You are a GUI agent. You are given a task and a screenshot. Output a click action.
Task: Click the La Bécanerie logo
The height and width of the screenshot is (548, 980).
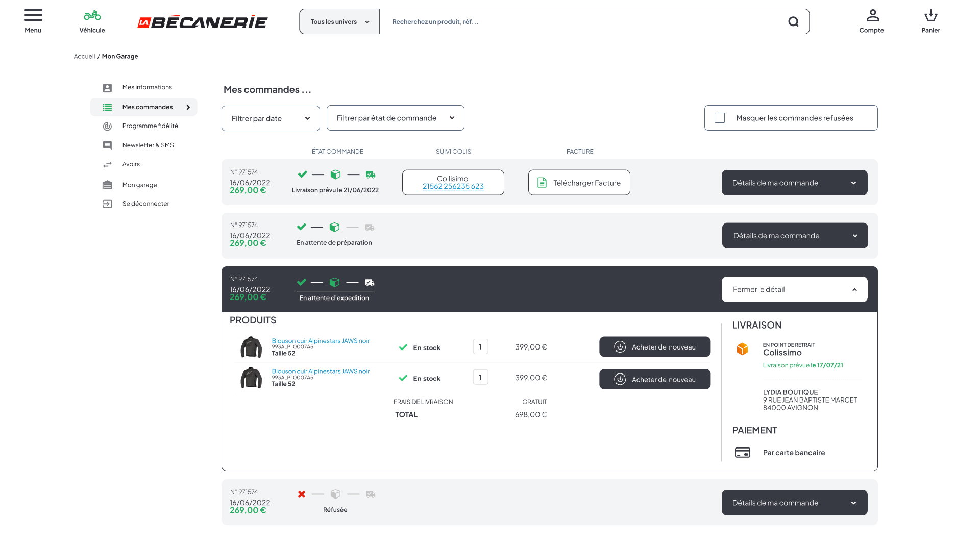[x=202, y=22]
